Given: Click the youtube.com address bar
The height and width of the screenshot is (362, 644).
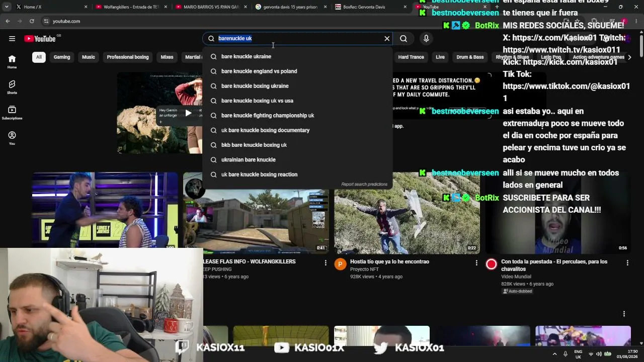Looking at the screenshot, I should click(x=302, y=21).
